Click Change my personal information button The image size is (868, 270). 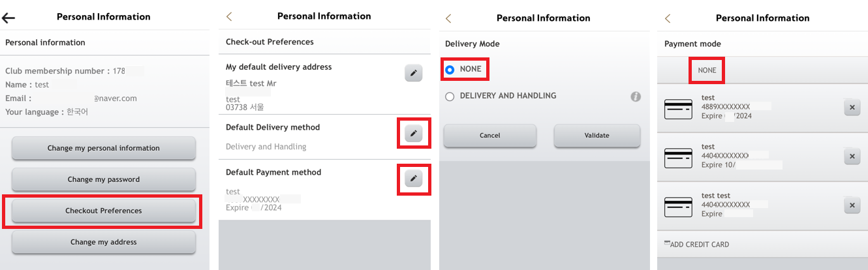point(104,148)
